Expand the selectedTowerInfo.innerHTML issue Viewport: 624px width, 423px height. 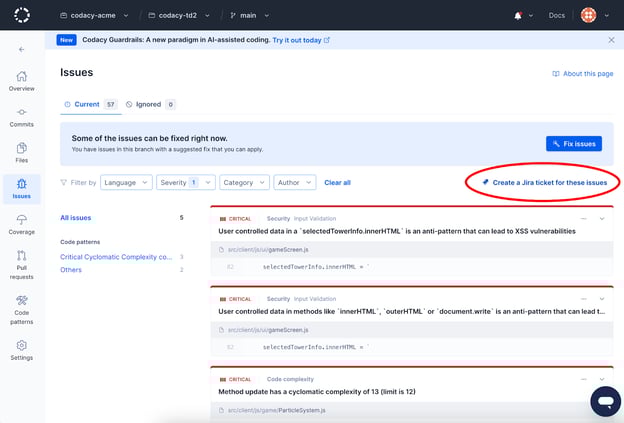pos(602,218)
